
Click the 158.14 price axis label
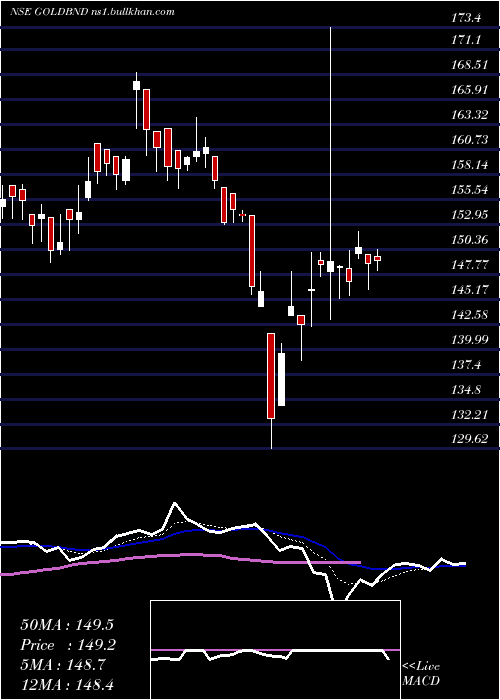(469, 165)
